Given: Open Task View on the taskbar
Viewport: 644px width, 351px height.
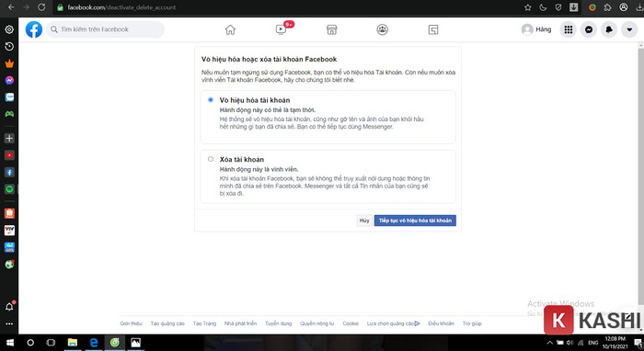Looking at the screenshot, I should (x=51, y=343).
